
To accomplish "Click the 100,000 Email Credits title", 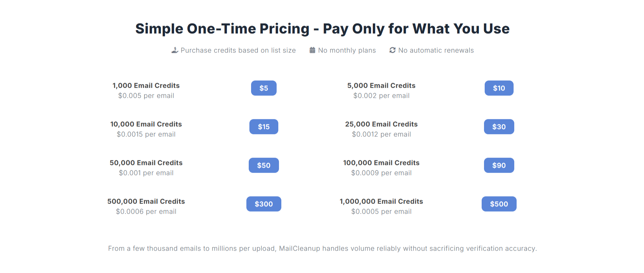I will [381, 163].
